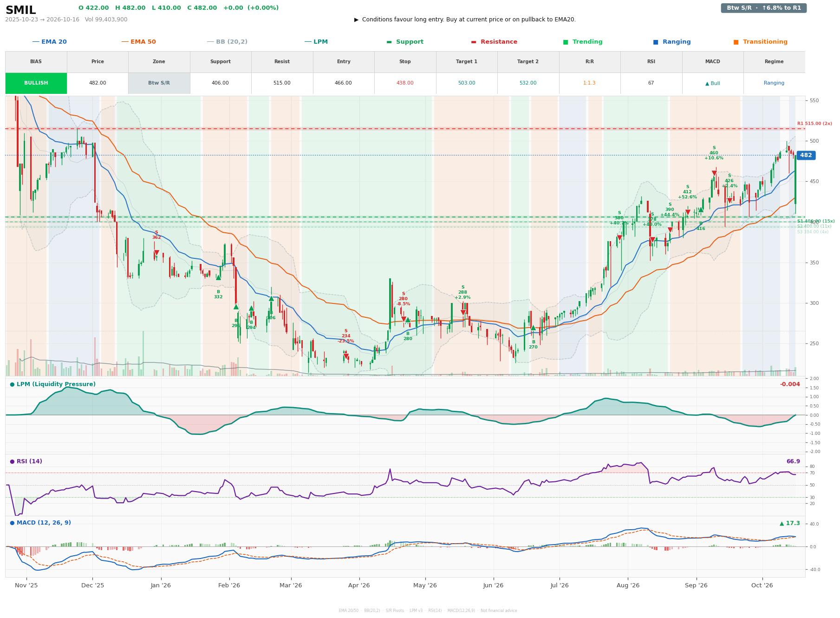Click the buy marker labeled B 332

pos(218,277)
